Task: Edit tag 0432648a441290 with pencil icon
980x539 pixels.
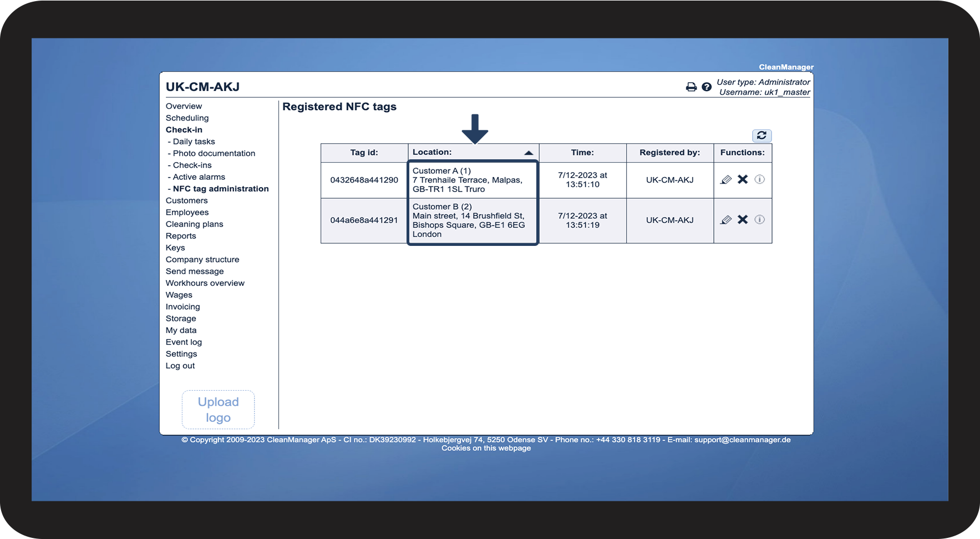Action: pos(726,179)
